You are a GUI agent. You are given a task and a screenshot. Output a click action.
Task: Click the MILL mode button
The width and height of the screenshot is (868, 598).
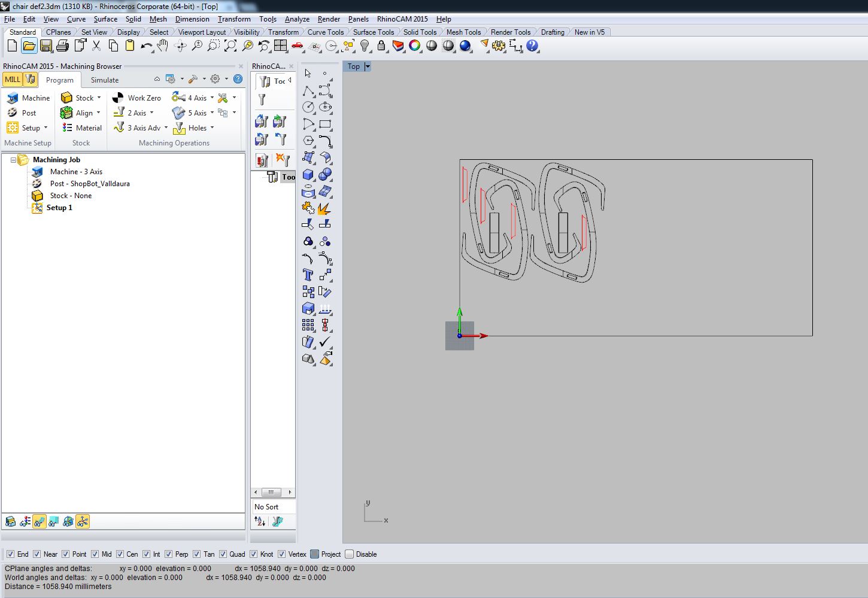point(13,80)
